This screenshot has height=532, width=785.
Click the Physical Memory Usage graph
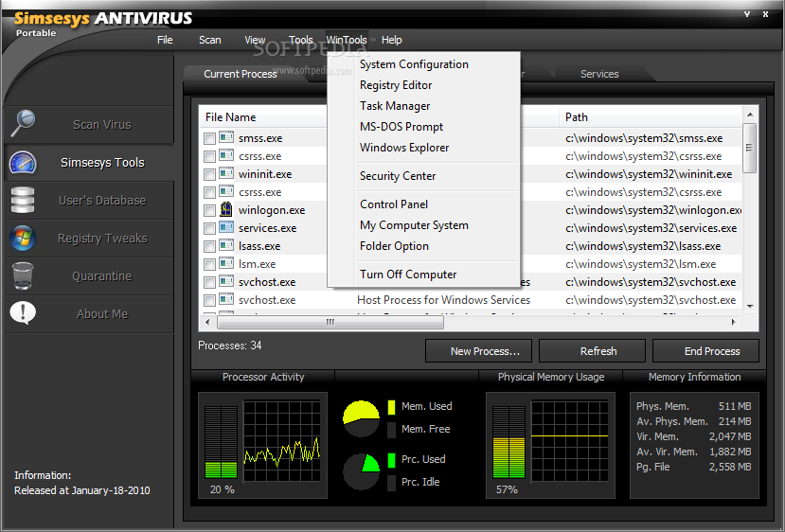tap(570, 441)
